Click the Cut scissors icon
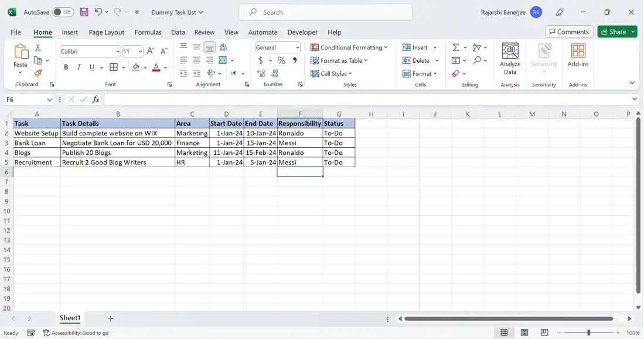Image resolution: width=644 pixels, height=339 pixels. pyautogui.click(x=38, y=48)
